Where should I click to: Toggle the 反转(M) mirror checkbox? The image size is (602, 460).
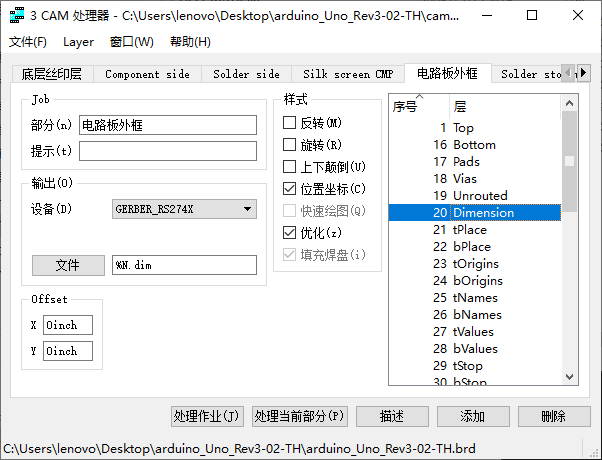pos(291,123)
